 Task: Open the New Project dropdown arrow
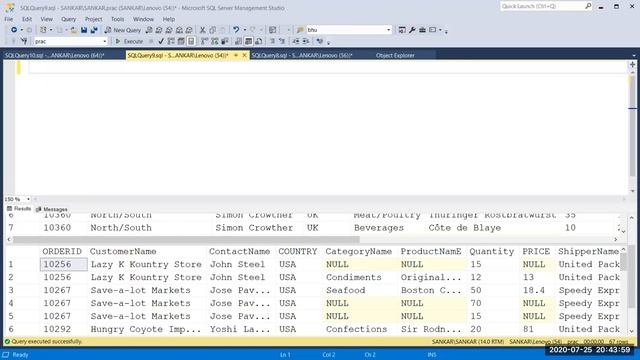pos(51,30)
